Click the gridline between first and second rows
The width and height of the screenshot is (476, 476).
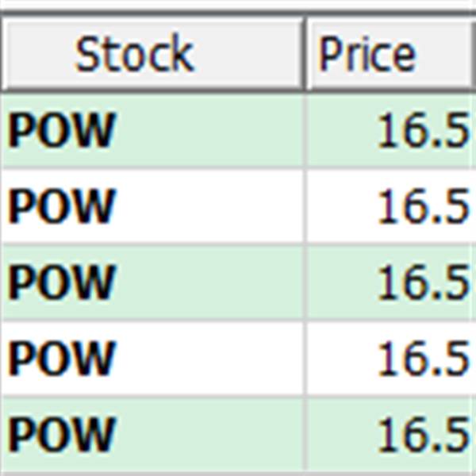238,168
